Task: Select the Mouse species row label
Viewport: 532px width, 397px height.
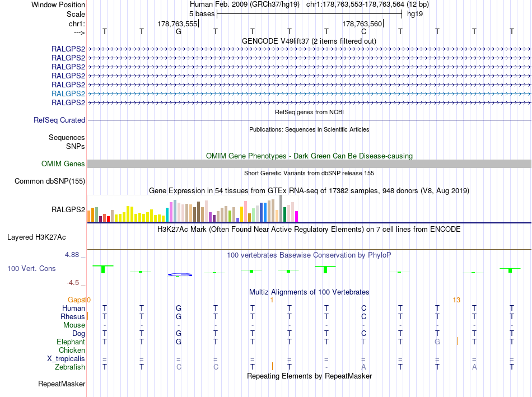Action: coord(74,325)
